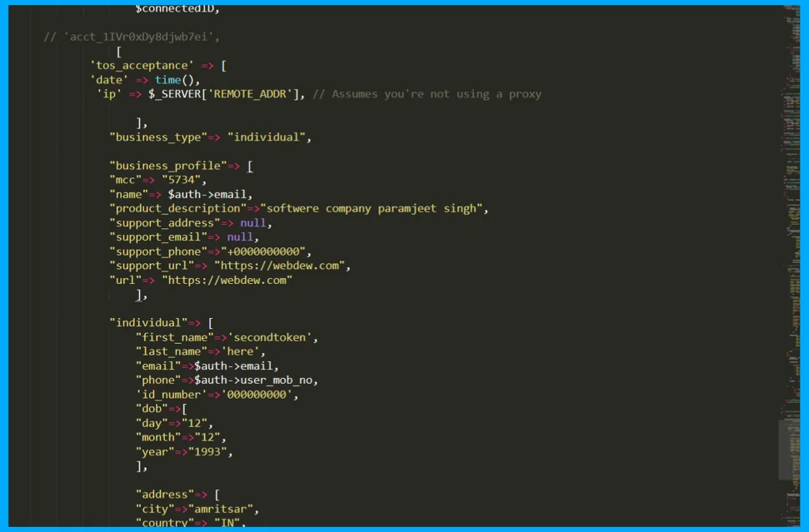
Task: Click the highlighted viewport region in the minimap
Action: click(x=789, y=450)
